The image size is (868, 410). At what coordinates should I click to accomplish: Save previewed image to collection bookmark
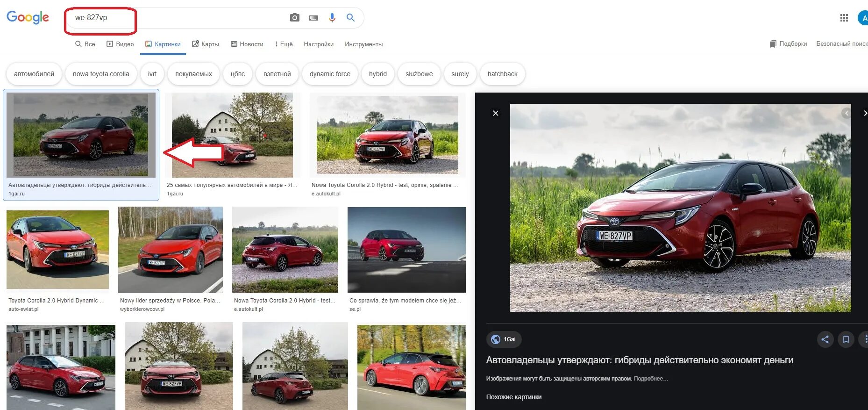[846, 339]
